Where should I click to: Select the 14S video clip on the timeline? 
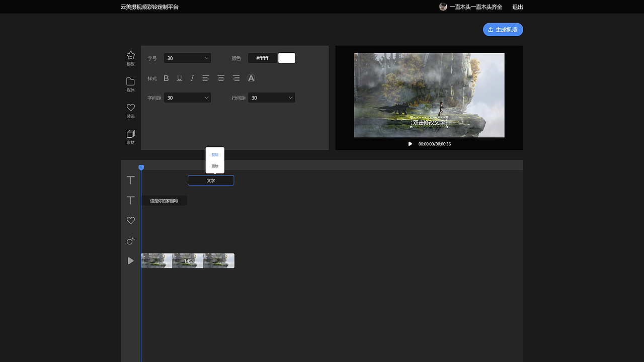pyautogui.click(x=188, y=261)
